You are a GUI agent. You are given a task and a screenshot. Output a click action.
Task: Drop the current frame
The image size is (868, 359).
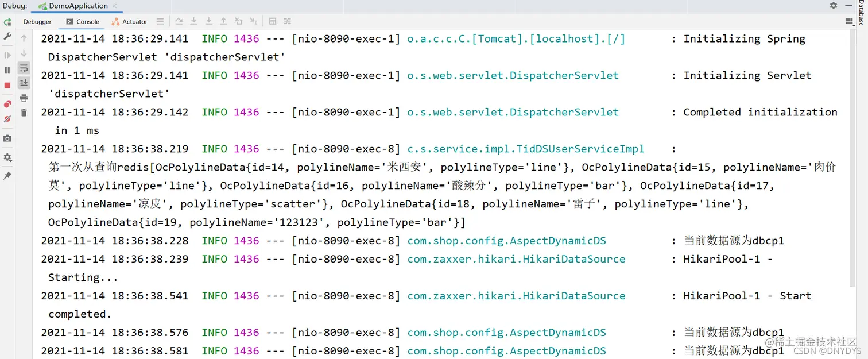click(x=239, y=22)
